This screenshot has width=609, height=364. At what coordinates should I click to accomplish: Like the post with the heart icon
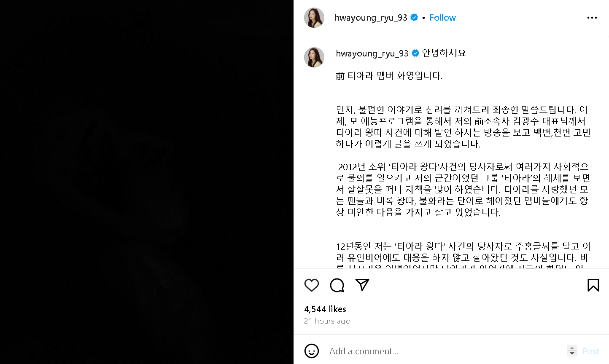point(312,285)
